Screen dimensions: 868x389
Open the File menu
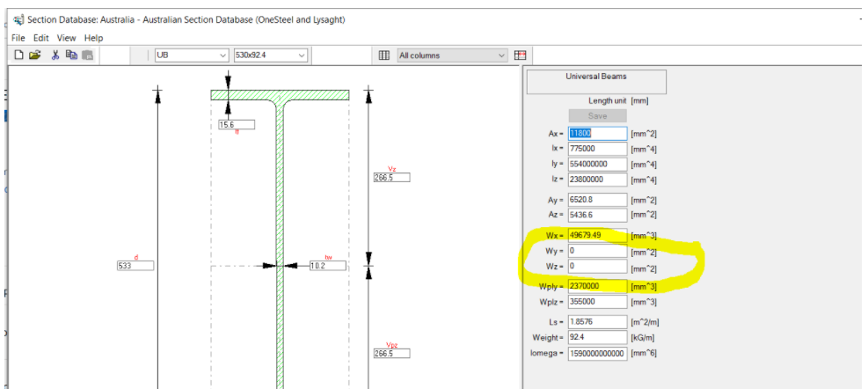18,38
